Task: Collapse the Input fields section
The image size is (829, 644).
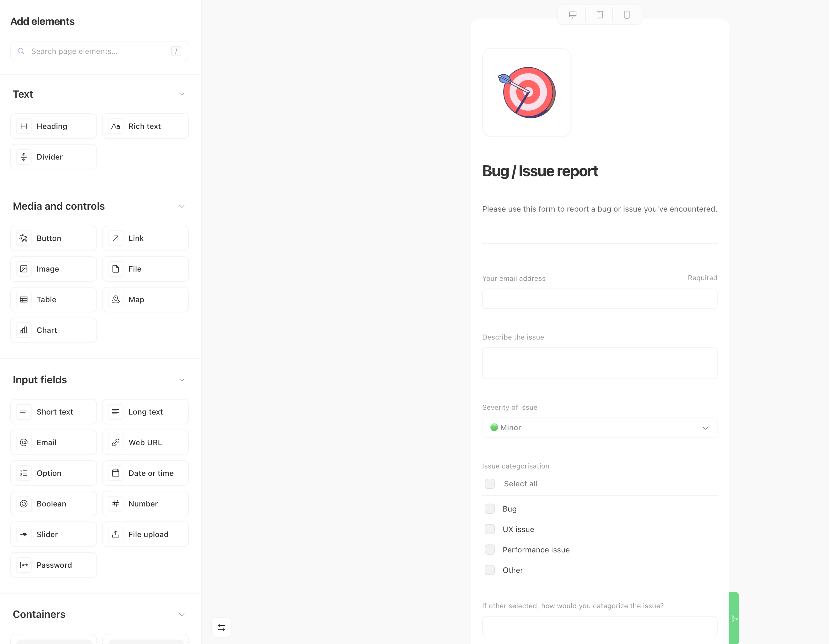Action: [x=182, y=380]
